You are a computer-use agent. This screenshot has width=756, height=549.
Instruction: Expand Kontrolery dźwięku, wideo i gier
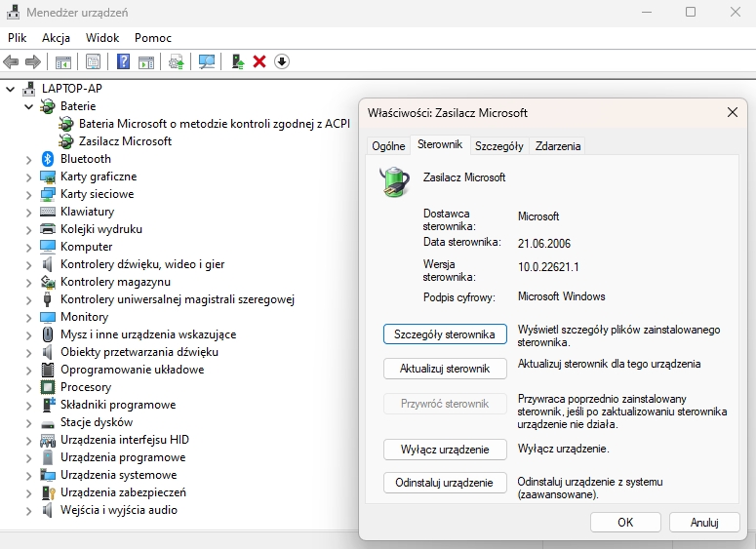click(29, 265)
